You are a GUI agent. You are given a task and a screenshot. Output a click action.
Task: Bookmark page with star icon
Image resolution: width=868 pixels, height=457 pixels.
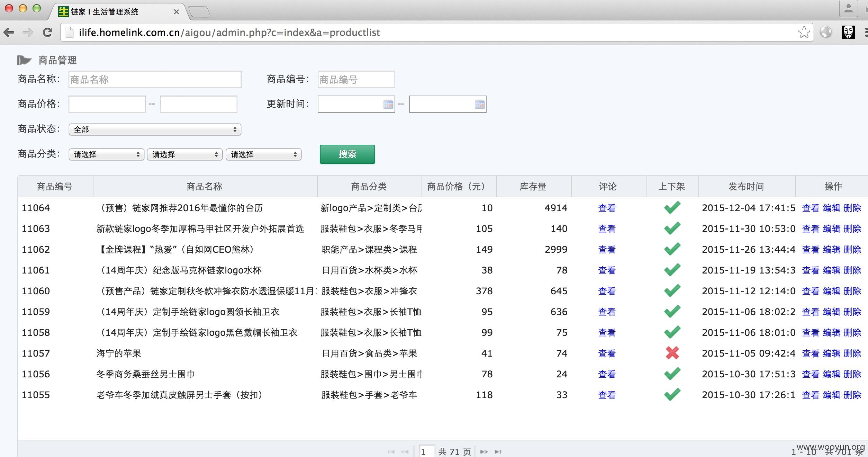pyautogui.click(x=804, y=33)
